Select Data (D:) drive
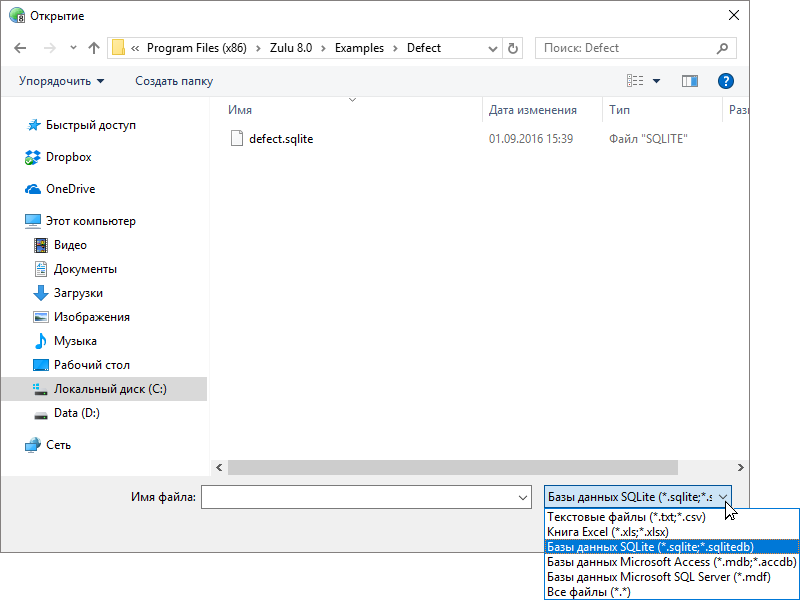Image resolution: width=800 pixels, height=600 pixels. (x=76, y=413)
